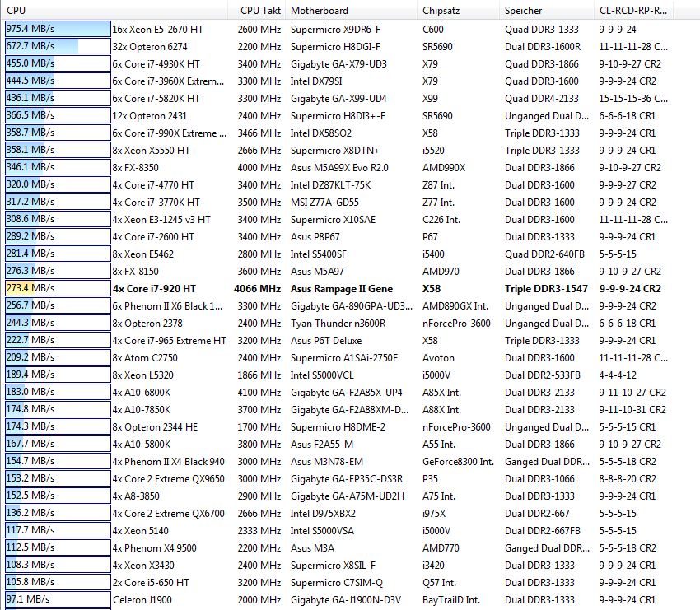This screenshot has width=700, height=610.
Task: Click the 3466 MHz clock value
Action: [x=259, y=133]
